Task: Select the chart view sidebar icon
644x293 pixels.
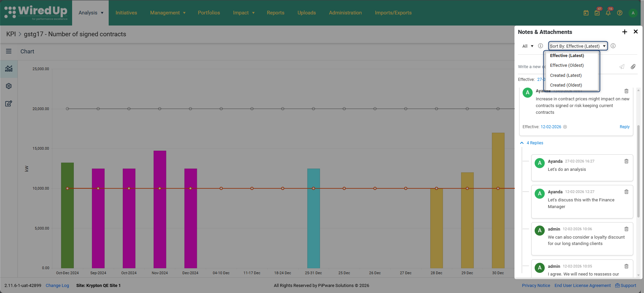Action: coord(9,68)
